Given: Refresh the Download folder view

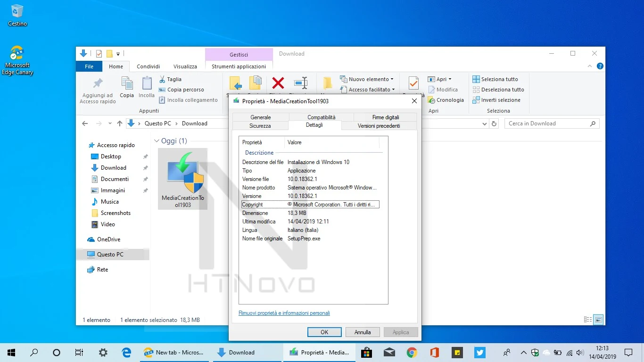Looking at the screenshot, I should pos(494,123).
